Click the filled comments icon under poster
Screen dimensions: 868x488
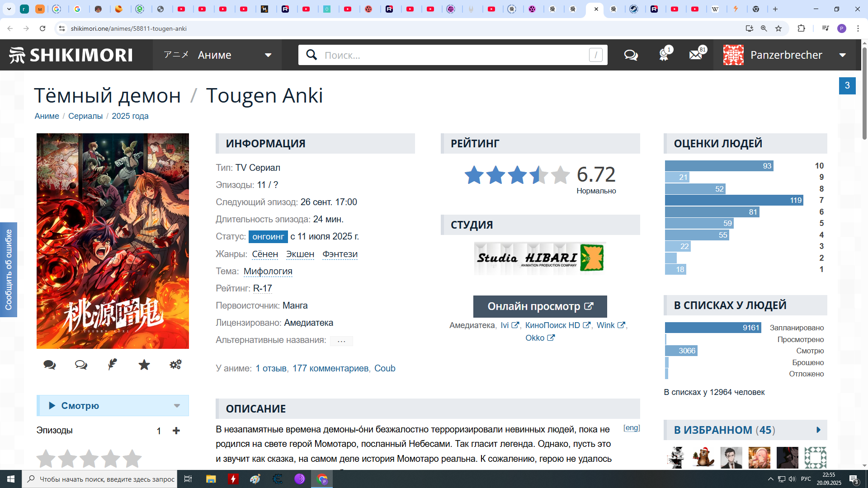click(50, 365)
